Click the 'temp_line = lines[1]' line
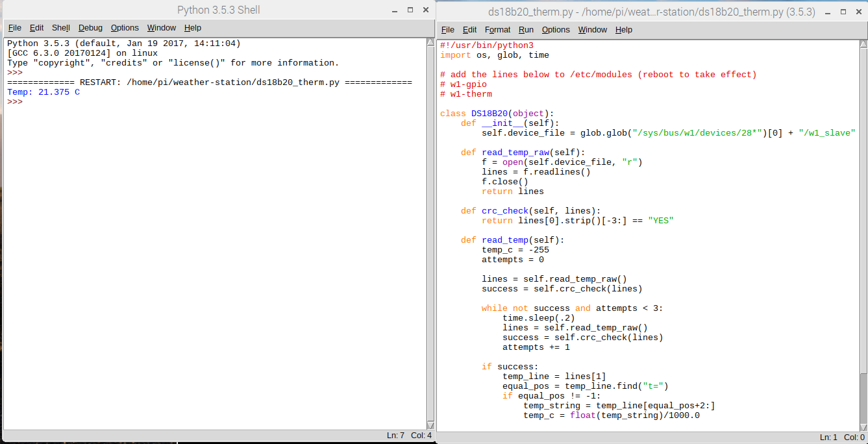 click(x=554, y=376)
